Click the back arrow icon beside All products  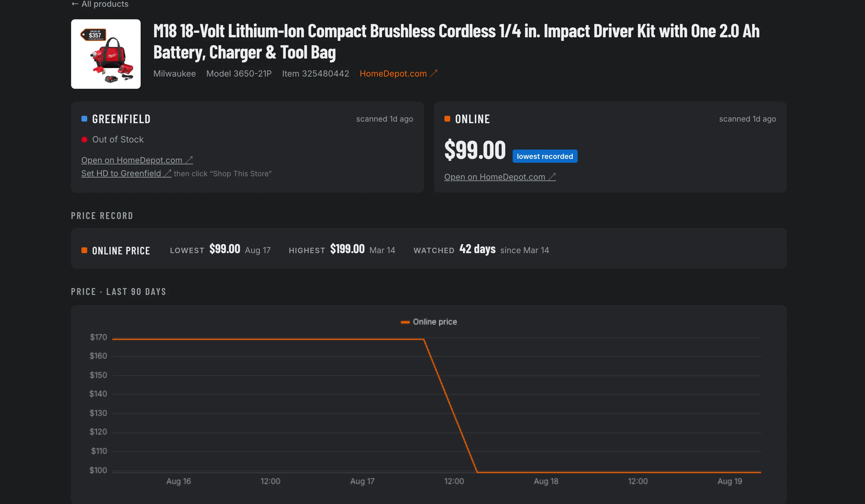point(75,4)
